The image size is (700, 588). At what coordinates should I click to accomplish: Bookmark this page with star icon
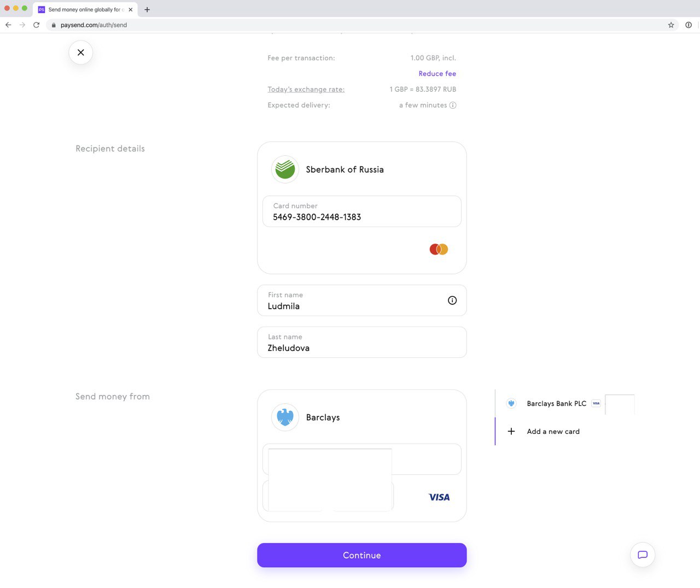coord(671,25)
